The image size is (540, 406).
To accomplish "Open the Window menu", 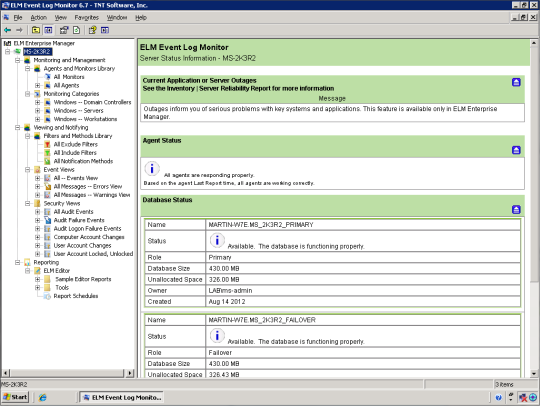I will click(117, 18).
